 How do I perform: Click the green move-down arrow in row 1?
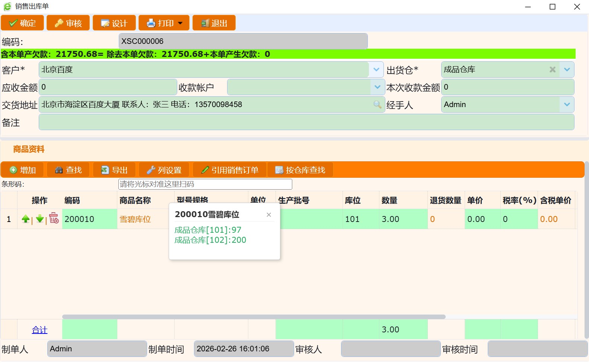click(40, 219)
